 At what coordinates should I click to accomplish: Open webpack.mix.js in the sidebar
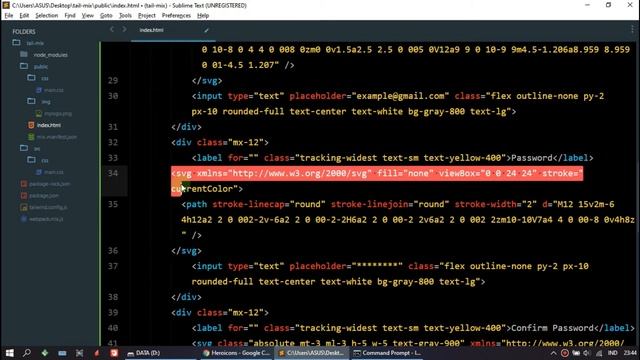pyautogui.click(x=46, y=220)
